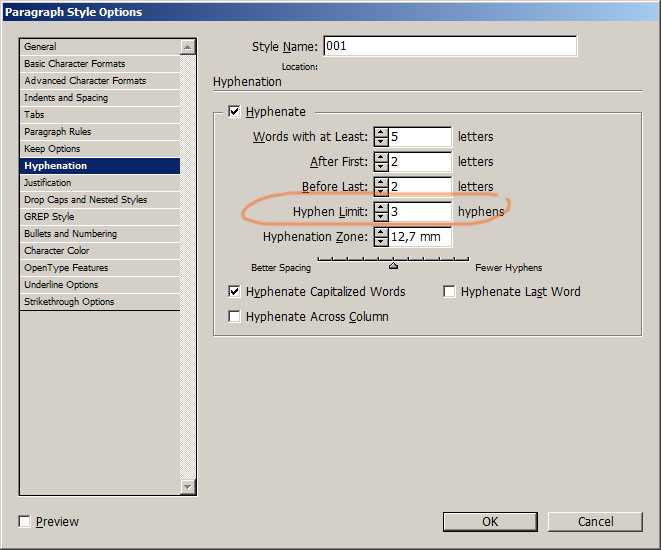
Task: Click the Before Last input field
Action: point(420,186)
